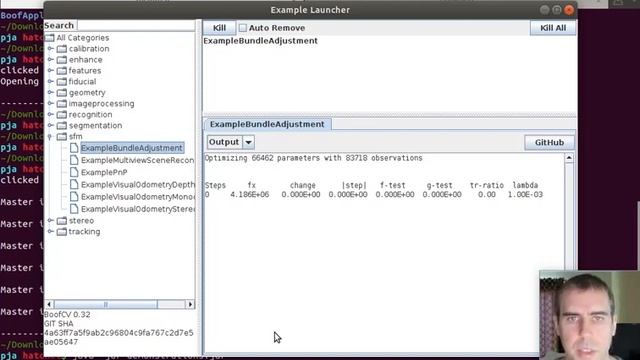Viewport: 640px width, 360px height.
Task: Expand the features category
Action: pyautogui.click(x=50, y=71)
